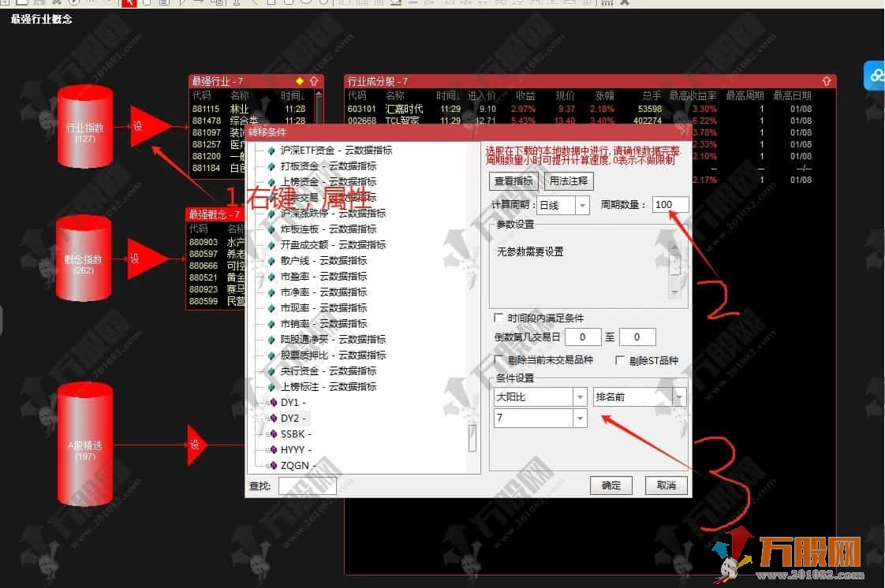Select the 概念指数 (262) data source cylinder

click(x=83, y=259)
